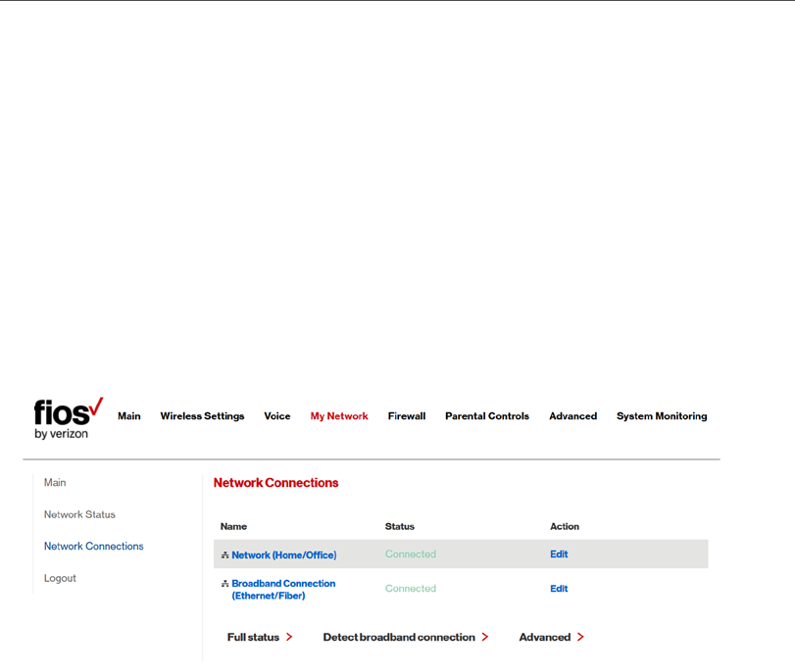The width and height of the screenshot is (795, 672).
Task: Click the Full status link
Action: [253, 637]
